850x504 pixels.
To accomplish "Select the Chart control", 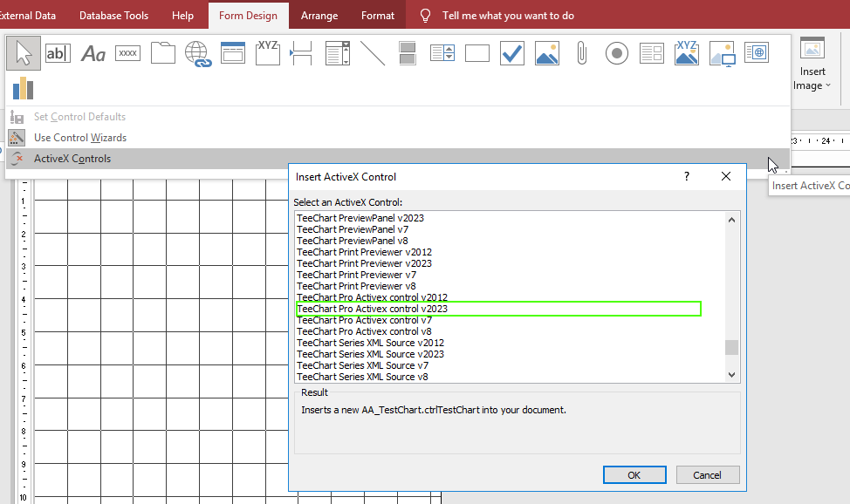I will 24,88.
